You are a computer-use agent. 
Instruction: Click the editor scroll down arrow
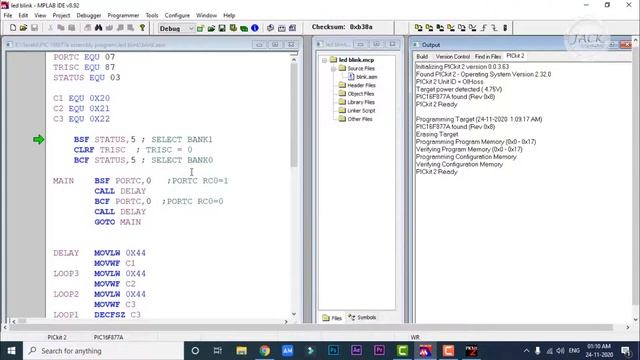coord(294,314)
